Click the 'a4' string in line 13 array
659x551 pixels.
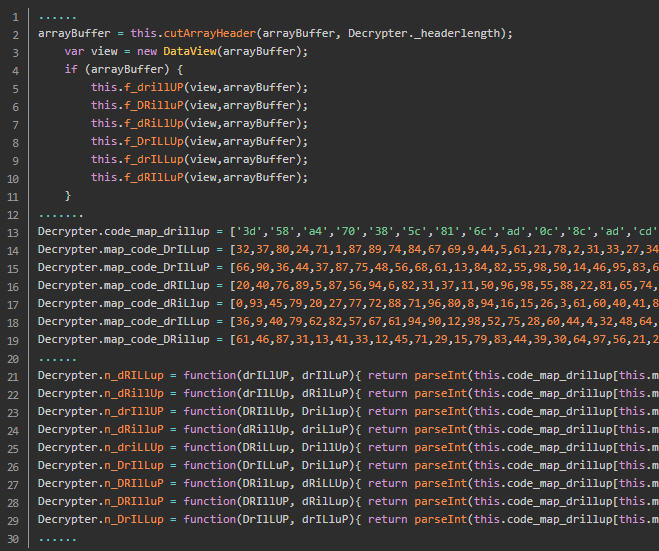315,231
